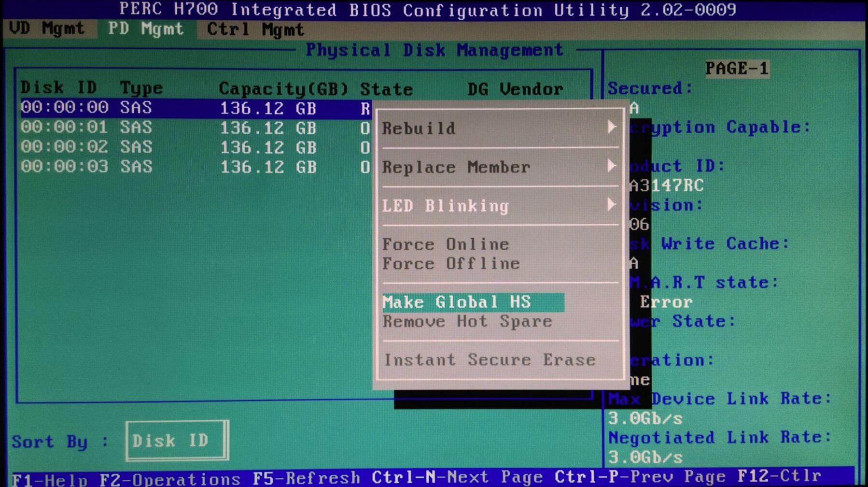Click the Vendor column header
This screenshot has width=868, height=487.
point(532,89)
